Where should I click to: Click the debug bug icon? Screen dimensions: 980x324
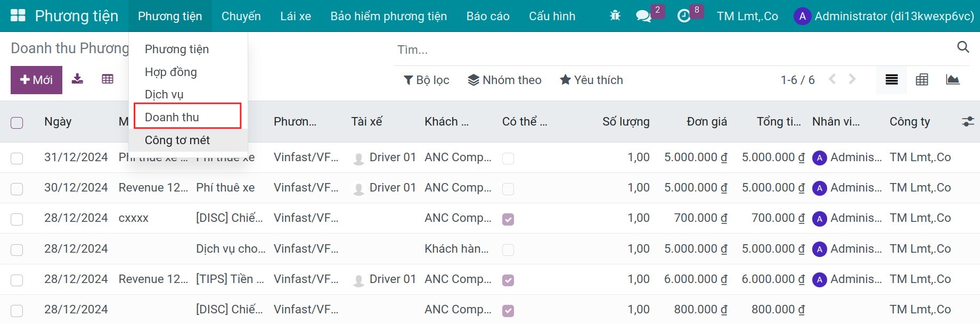pos(615,16)
